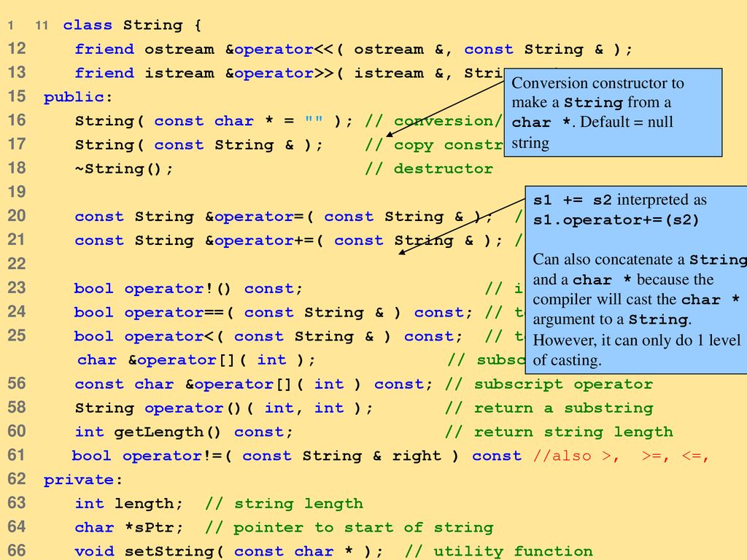The image size is (747, 560).
Task: Click the '// destructor' comment
Action: [x=429, y=168]
